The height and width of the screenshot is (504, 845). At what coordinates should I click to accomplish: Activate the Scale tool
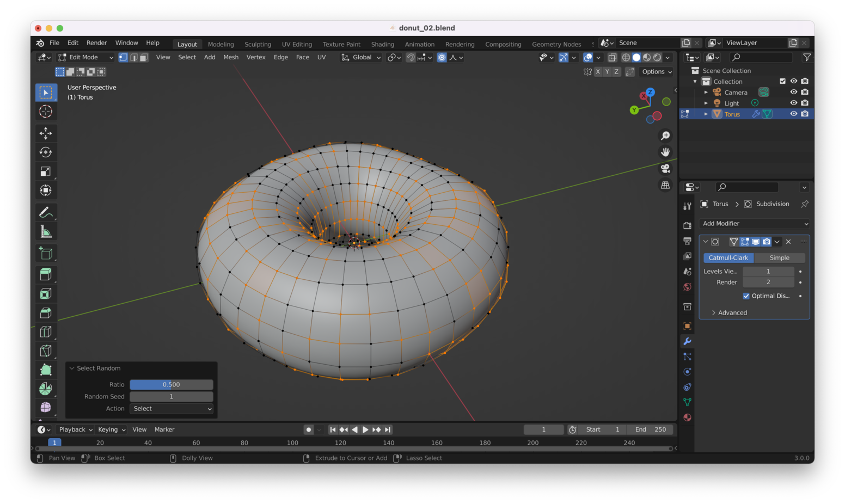pos(46,171)
